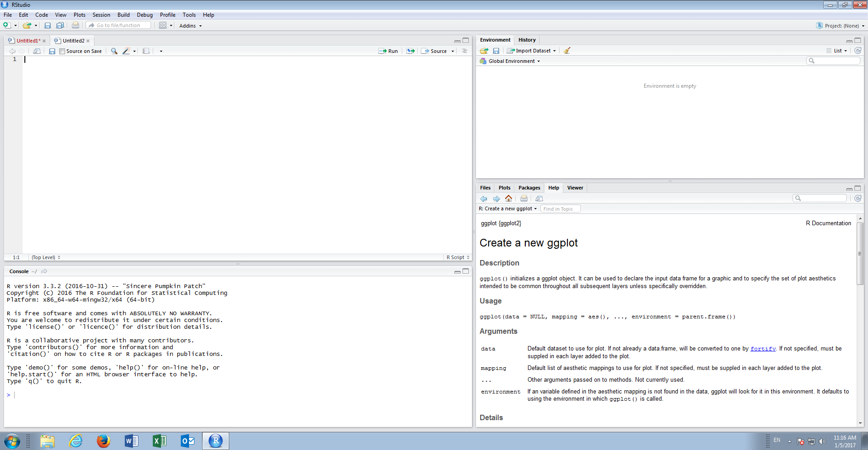Go back in Help pane
Viewport: 868px width, 450px height.
(x=484, y=199)
